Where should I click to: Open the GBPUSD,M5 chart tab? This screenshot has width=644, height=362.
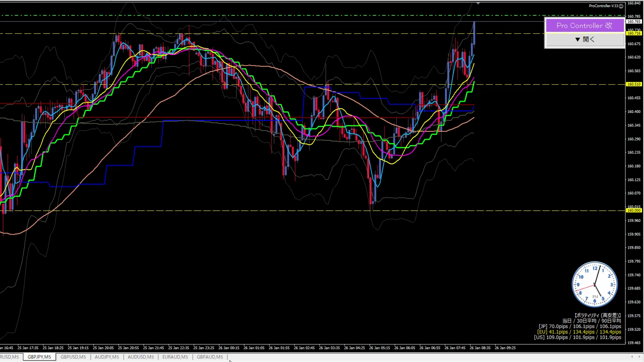[73, 357]
